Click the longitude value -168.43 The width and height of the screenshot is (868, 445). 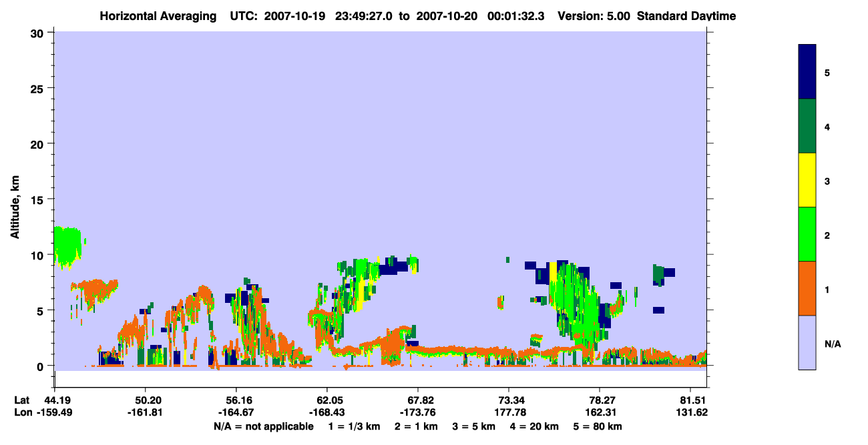tap(327, 412)
